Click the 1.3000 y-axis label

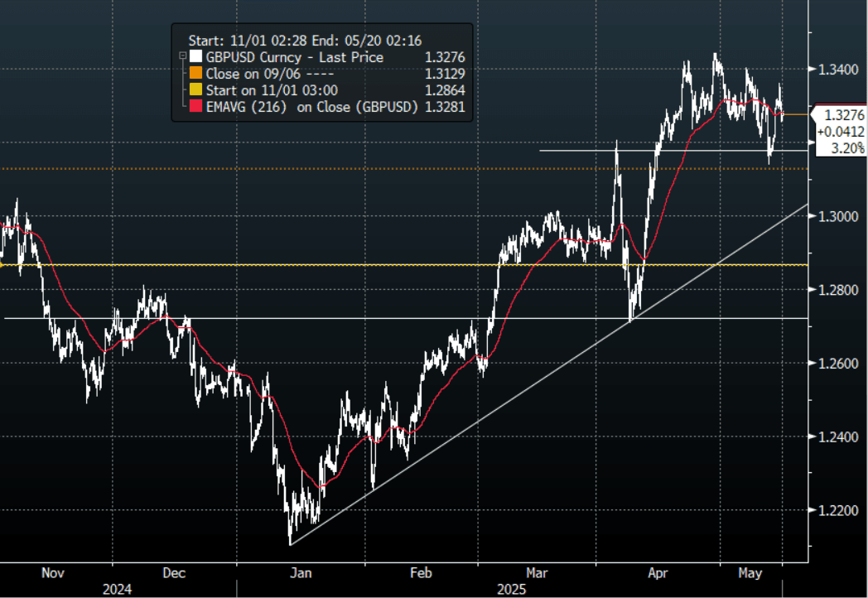[838, 216]
